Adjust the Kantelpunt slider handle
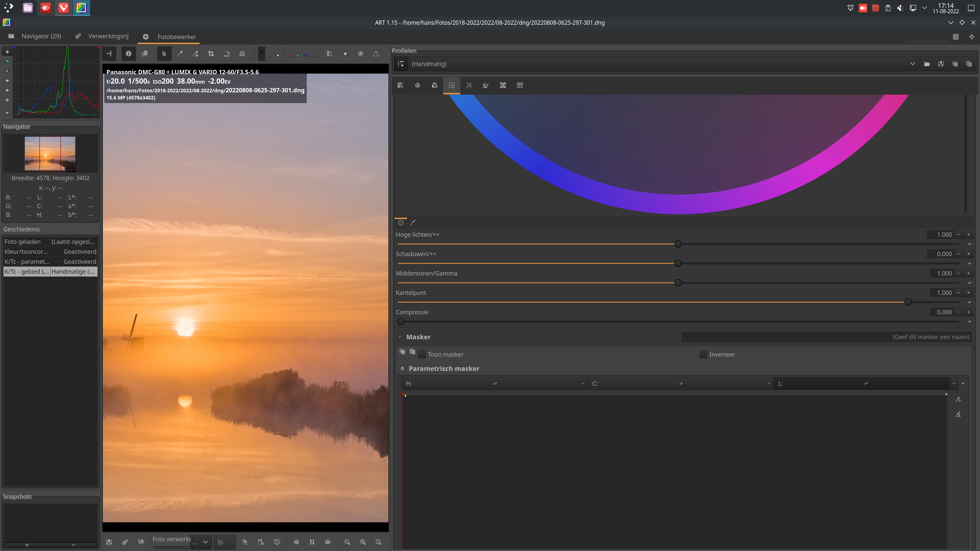 (x=908, y=302)
